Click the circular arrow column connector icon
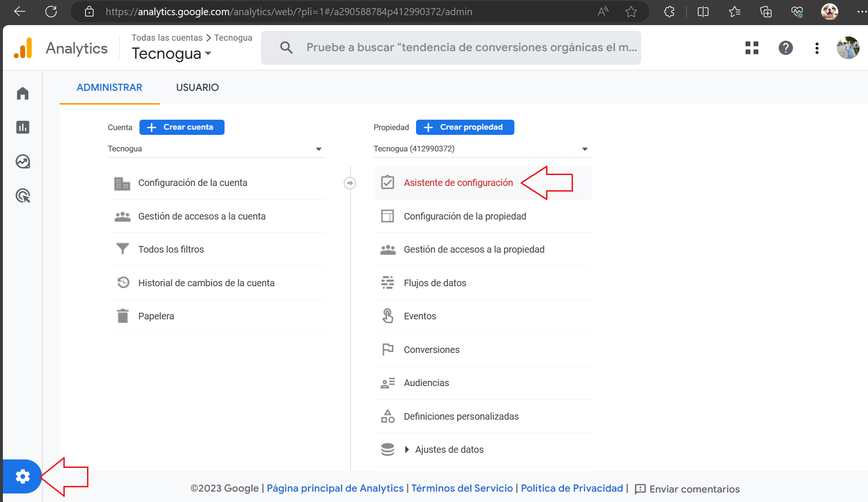This screenshot has width=868, height=502. click(x=350, y=183)
